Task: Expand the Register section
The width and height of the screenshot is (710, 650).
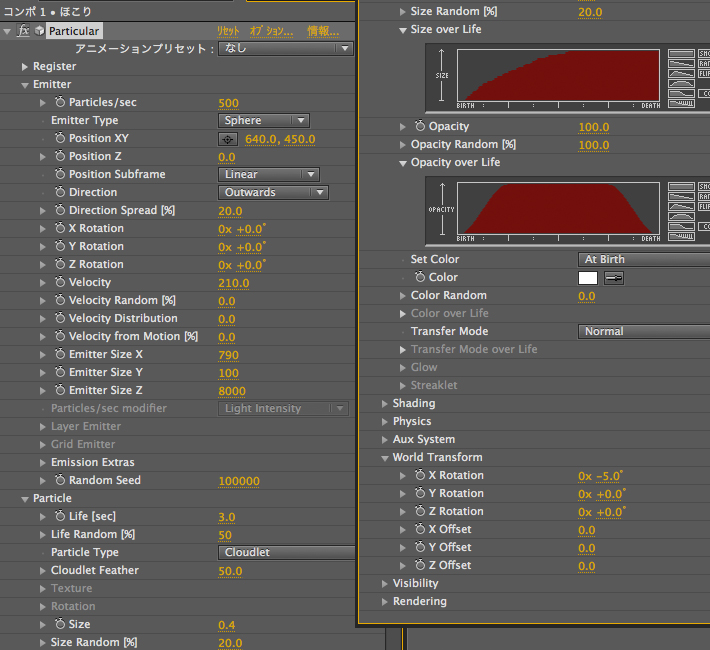Action: click(x=25, y=67)
